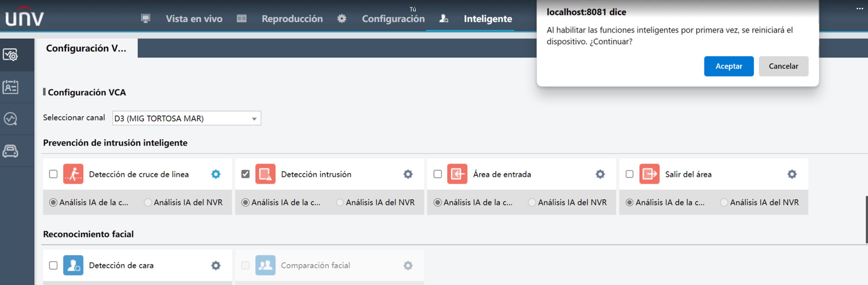Click the Área de entrada label
The height and width of the screenshot is (285, 868).
502,174
